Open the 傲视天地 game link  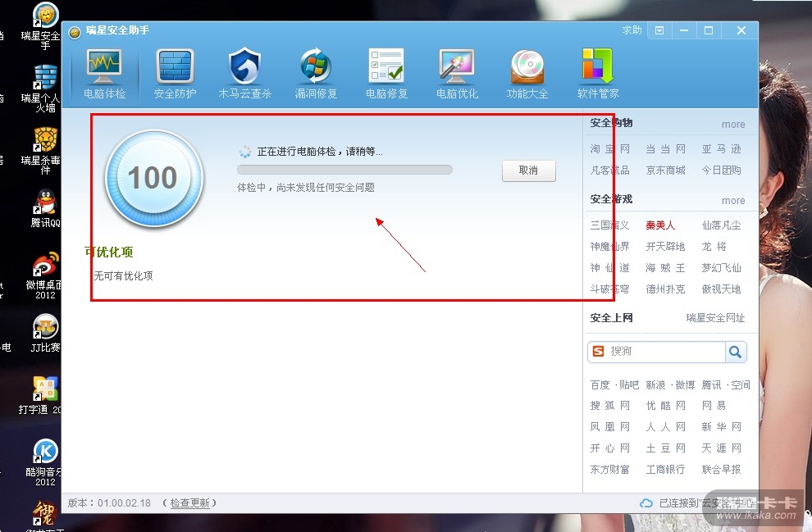(722, 289)
